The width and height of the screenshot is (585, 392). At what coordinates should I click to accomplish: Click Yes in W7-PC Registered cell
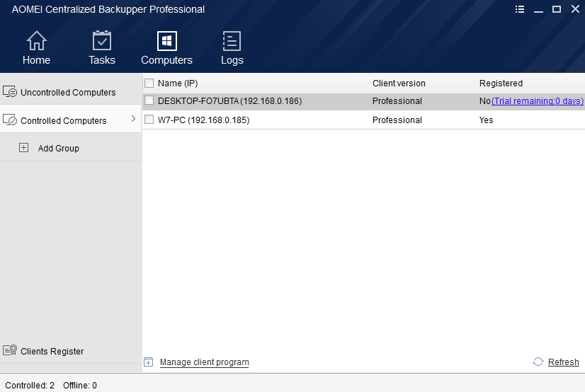click(486, 120)
